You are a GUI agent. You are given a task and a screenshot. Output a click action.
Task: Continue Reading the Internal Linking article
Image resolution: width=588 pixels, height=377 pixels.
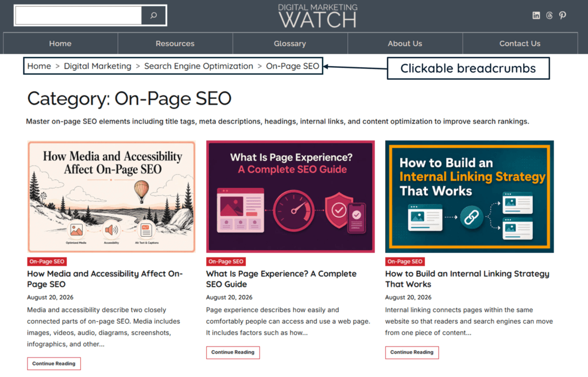[412, 352]
